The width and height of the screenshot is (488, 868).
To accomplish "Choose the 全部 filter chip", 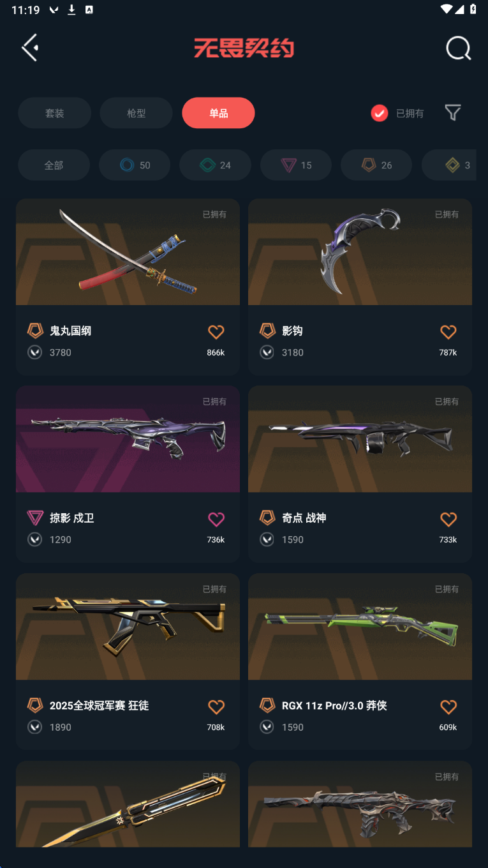I will pyautogui.click(x=54, y=165).
